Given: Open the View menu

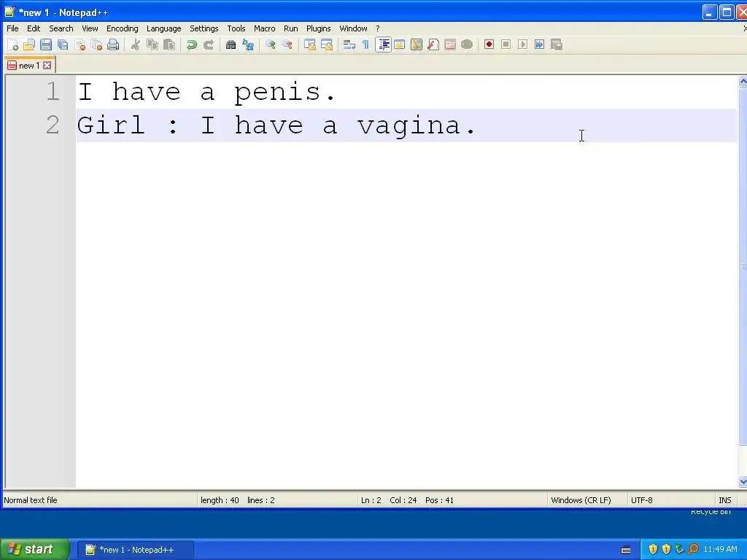Looking at the screenshot, I should tap(90, 28).
